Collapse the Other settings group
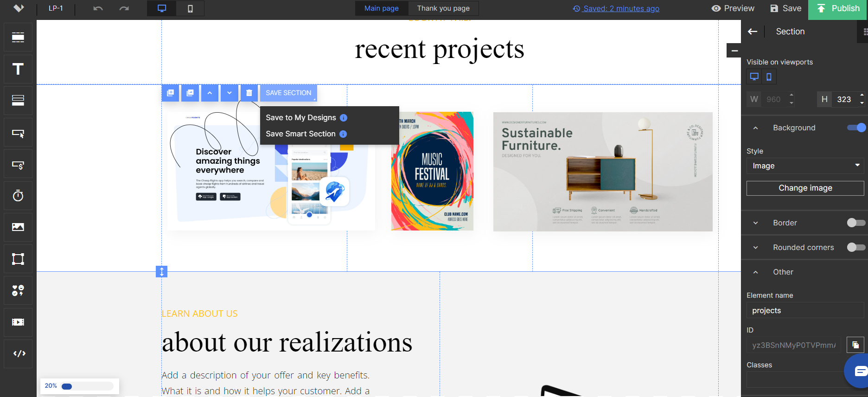This screenshot has height=397, width=868. (755, 272)
